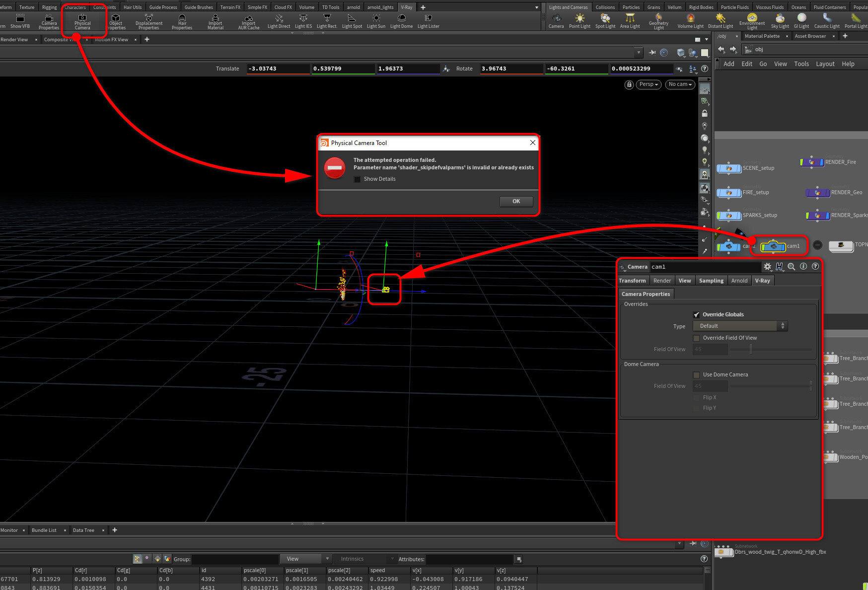The image size is (868, 590).
Task: Add an Area Light from the shelf
Action: click(630, 21)
